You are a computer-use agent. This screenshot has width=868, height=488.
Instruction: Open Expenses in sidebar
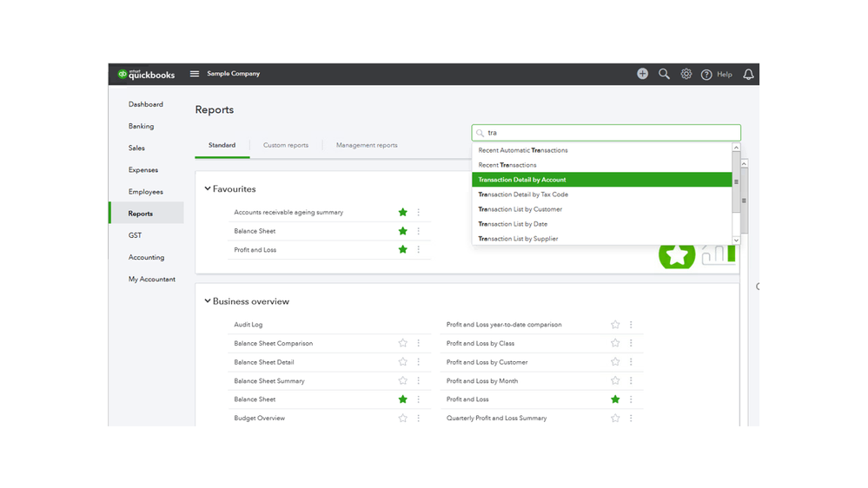click(x=143, y=170)
